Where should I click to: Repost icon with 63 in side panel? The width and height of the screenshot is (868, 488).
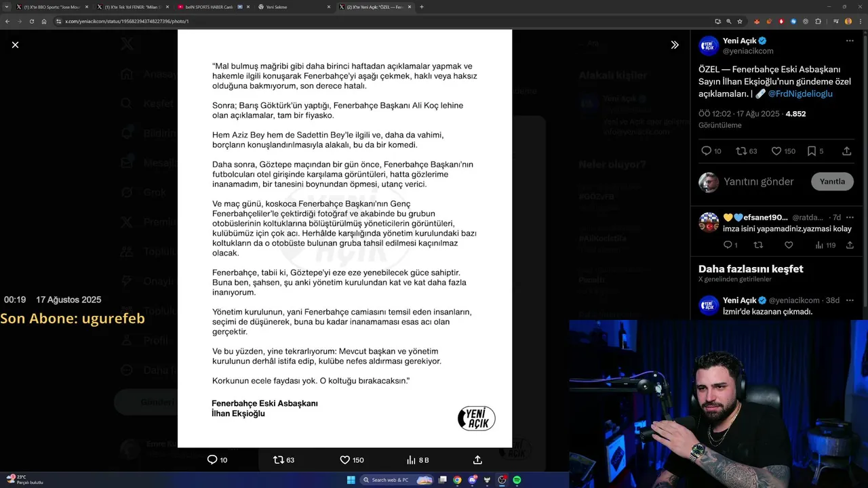(747, 151)
